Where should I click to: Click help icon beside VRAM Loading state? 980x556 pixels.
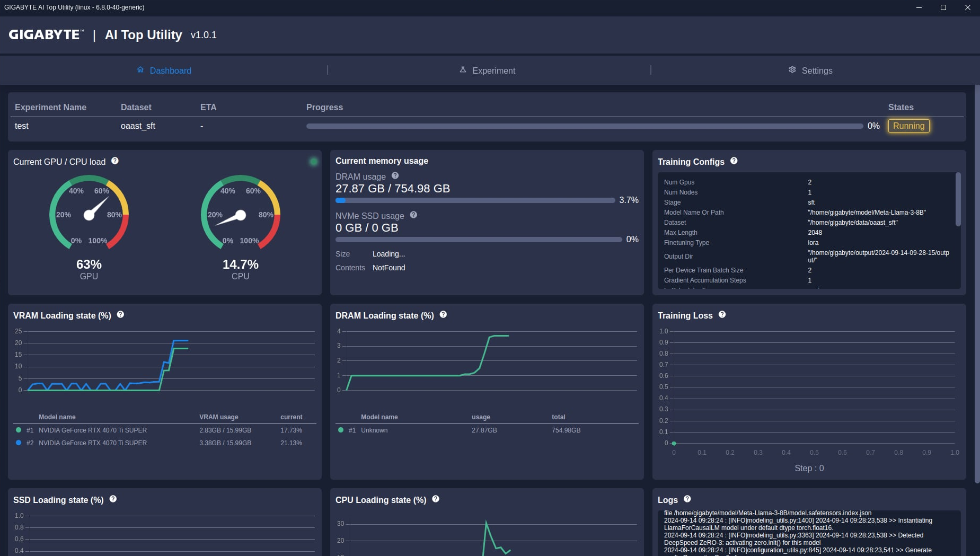click(120, 314)
